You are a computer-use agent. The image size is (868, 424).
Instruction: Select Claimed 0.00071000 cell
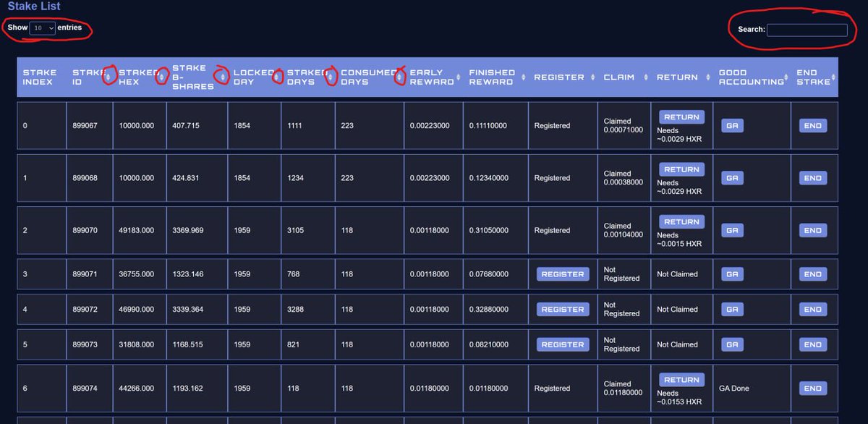(x=624, y=126)
